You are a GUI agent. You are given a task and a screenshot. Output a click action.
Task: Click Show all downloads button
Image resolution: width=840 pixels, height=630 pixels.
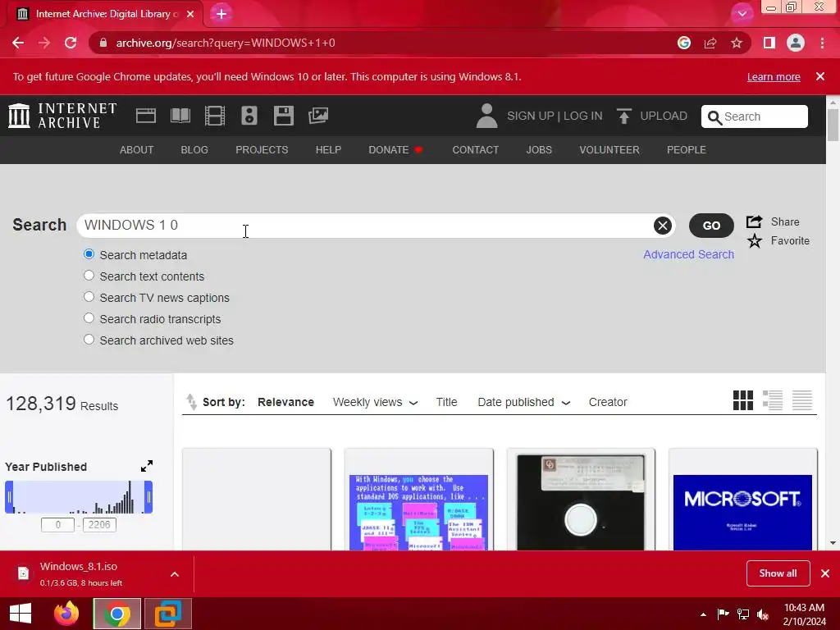click(778, 573)
